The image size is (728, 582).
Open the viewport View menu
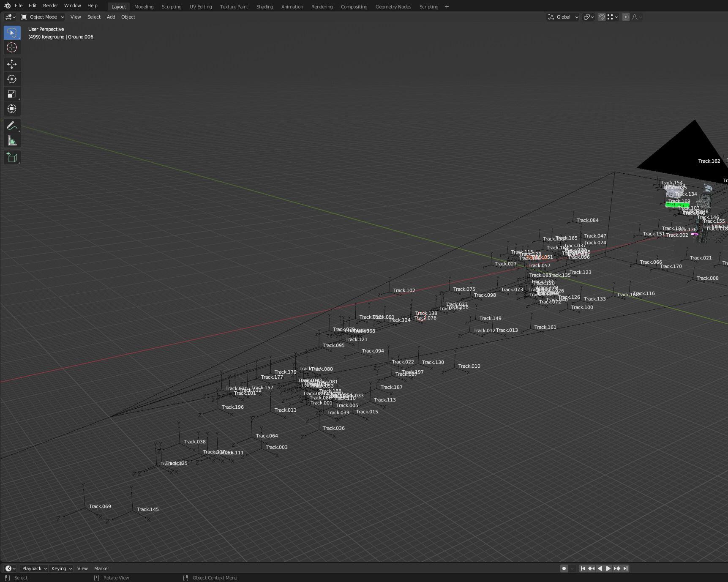(x=76, y=17)
